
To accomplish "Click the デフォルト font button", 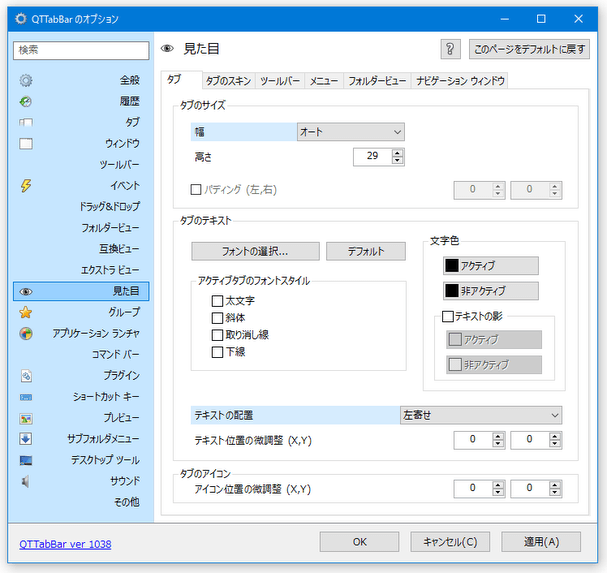I will tap(366, 252).
